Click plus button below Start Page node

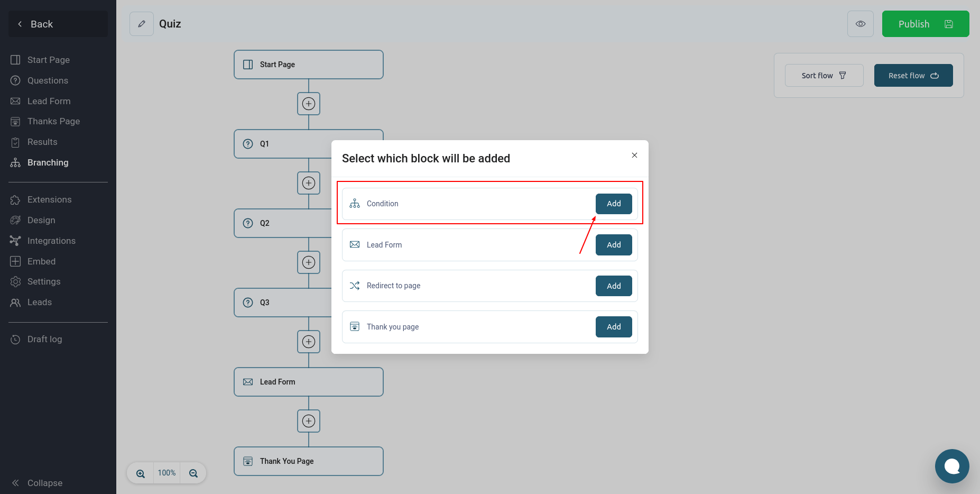coord(309,104)
